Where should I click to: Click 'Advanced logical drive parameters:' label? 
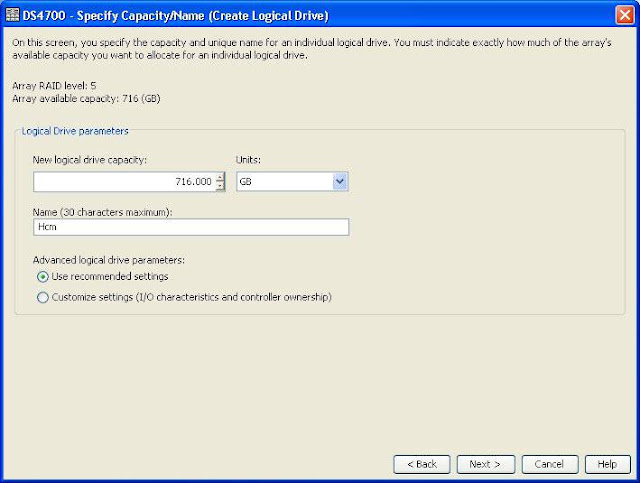[109, 260]
